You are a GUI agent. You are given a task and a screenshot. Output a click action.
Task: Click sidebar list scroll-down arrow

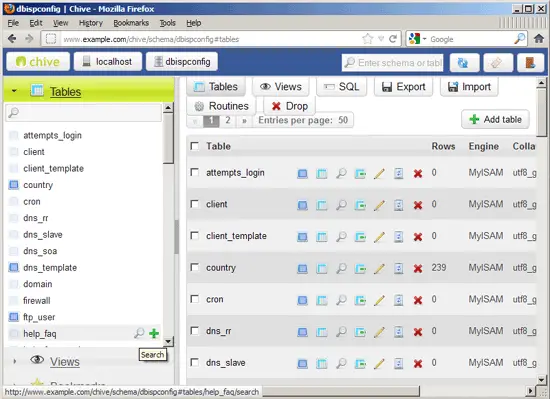(168, 341)
